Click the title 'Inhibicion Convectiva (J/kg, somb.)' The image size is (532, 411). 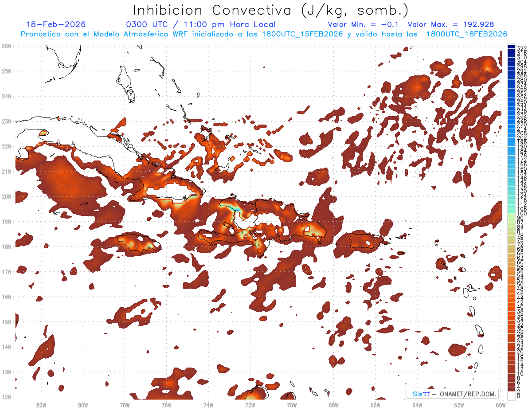[271, 10]
